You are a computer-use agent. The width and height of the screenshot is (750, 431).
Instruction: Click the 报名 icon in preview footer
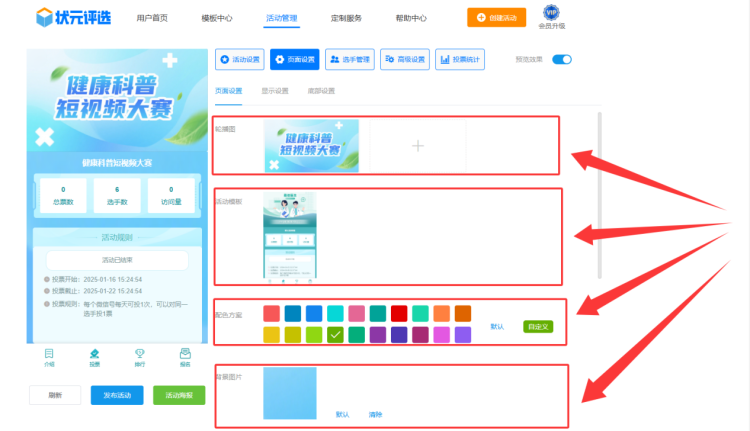click(x=185, y=356)
